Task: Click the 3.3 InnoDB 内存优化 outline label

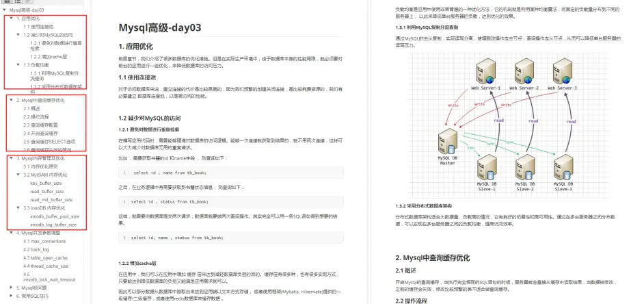Action: point(44,207)
